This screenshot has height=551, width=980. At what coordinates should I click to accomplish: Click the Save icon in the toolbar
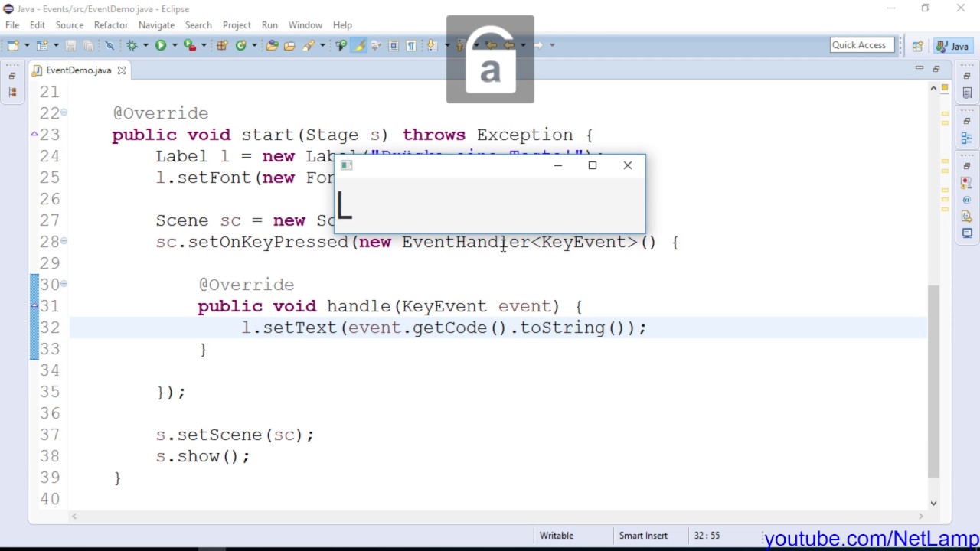click(x=70, y=46)
